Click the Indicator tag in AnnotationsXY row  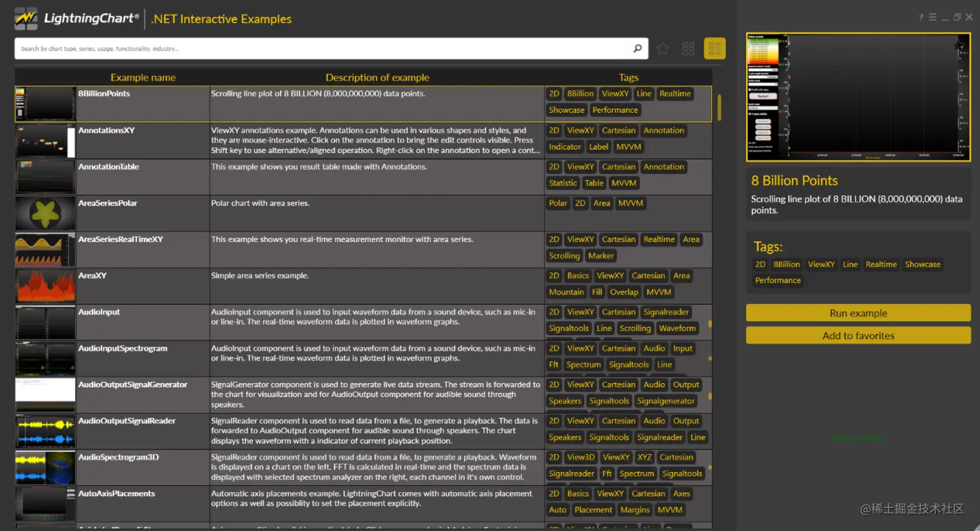click(565, 147)
